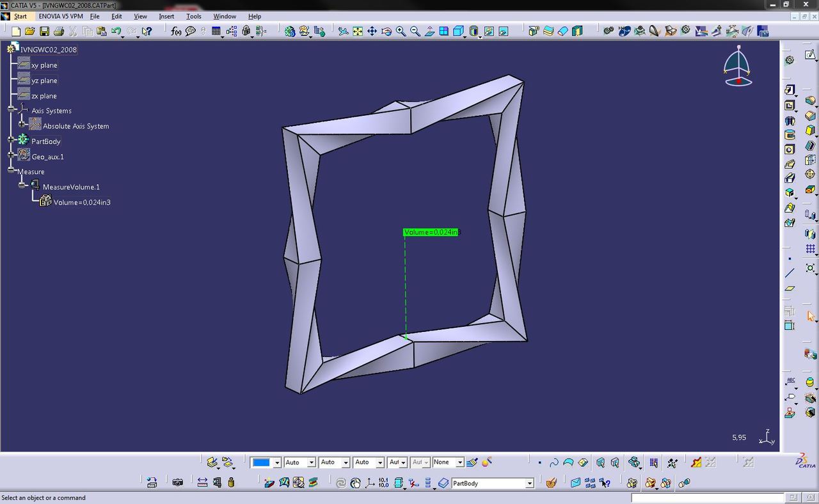
Task: Click the New document icon
Action: pos(16,31)
